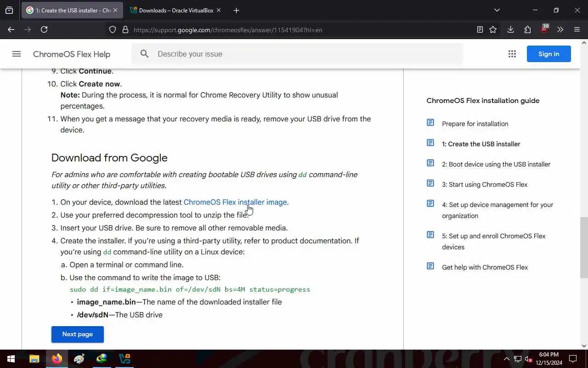
Task: Open the red extension with badge 30
Action: [544, 29]
